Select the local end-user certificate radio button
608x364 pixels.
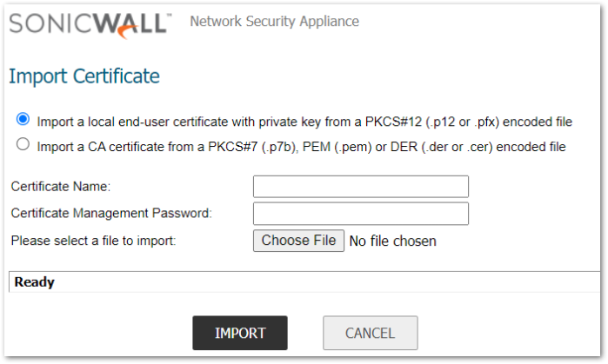tap(23, 119)
